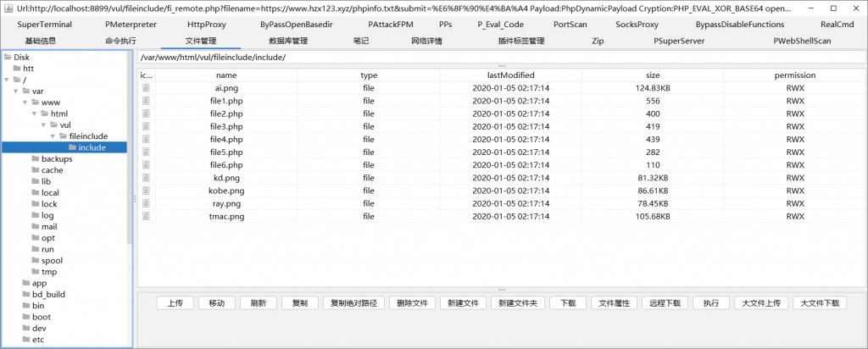Screen dimensions: 868x349
Task: Click the path input field
Action: (x=501, y=58)
